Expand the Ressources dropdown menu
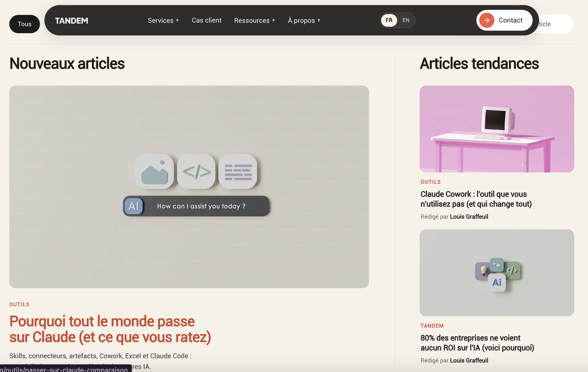The image size is (588, 372). pos(254,21)
